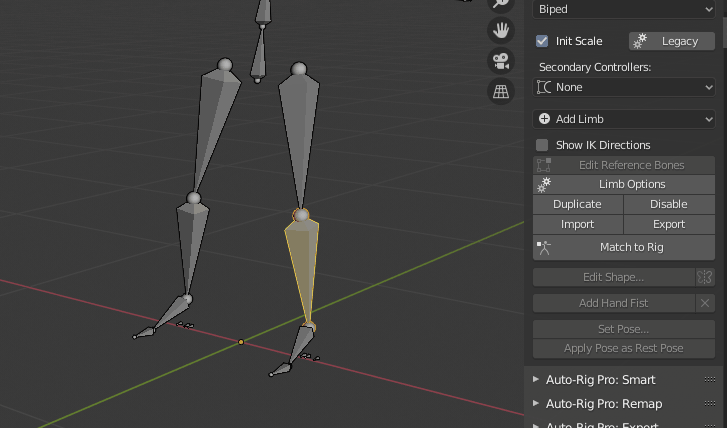The image size is (727, 428).
Task: Click Edit Reference Bones button
Action: click(x=624, y=165)
